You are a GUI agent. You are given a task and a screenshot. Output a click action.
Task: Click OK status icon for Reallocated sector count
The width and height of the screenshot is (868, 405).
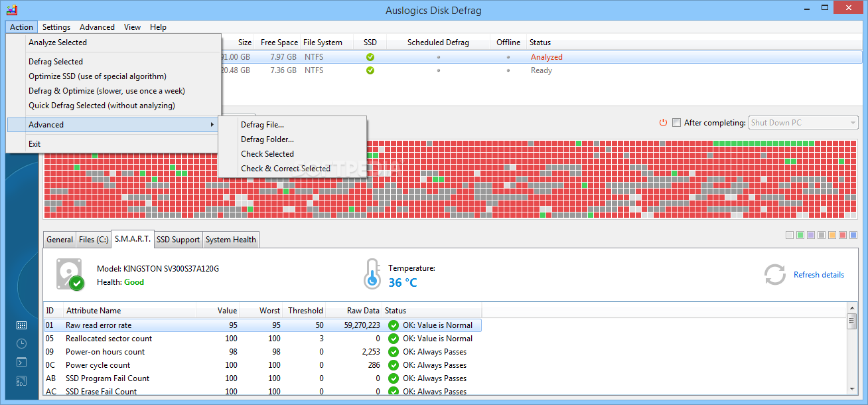(394, 339)
